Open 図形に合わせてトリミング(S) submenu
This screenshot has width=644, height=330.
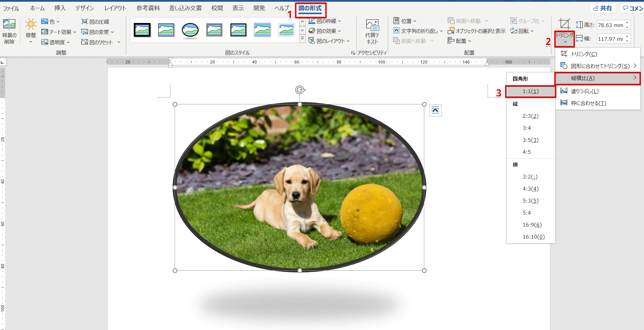click(598, 66)
